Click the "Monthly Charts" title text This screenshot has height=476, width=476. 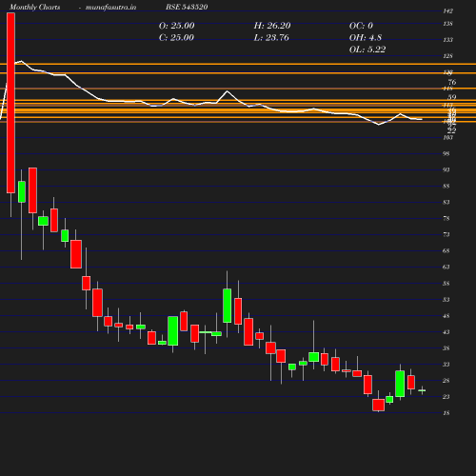pos(35,7)
